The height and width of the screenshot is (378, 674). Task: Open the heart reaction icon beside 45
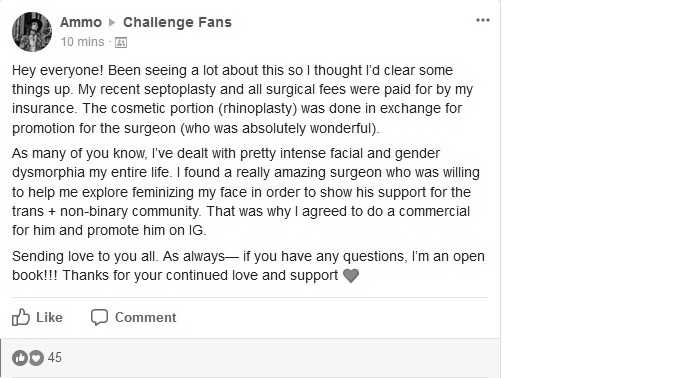(36, 357)
